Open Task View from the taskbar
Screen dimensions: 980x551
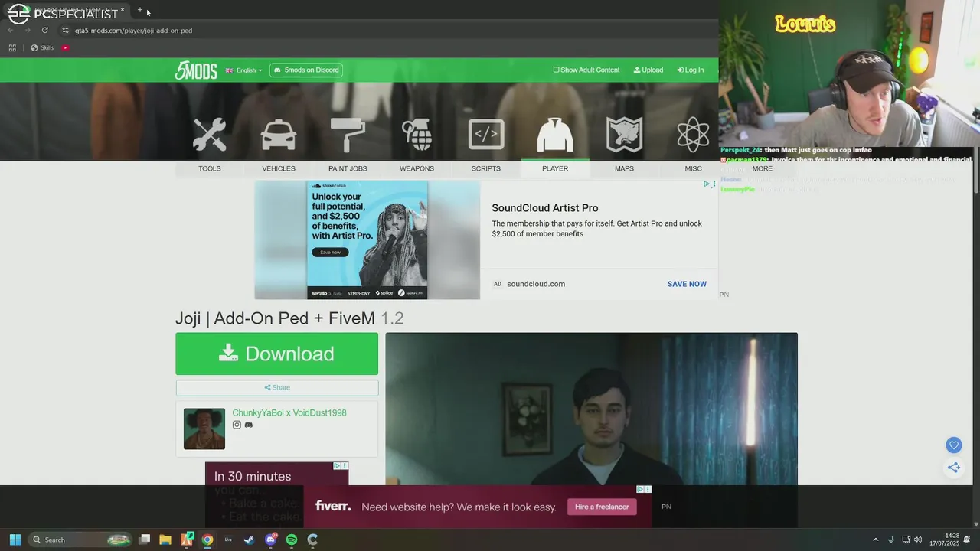pyautogui.click(x=145, y=540)
